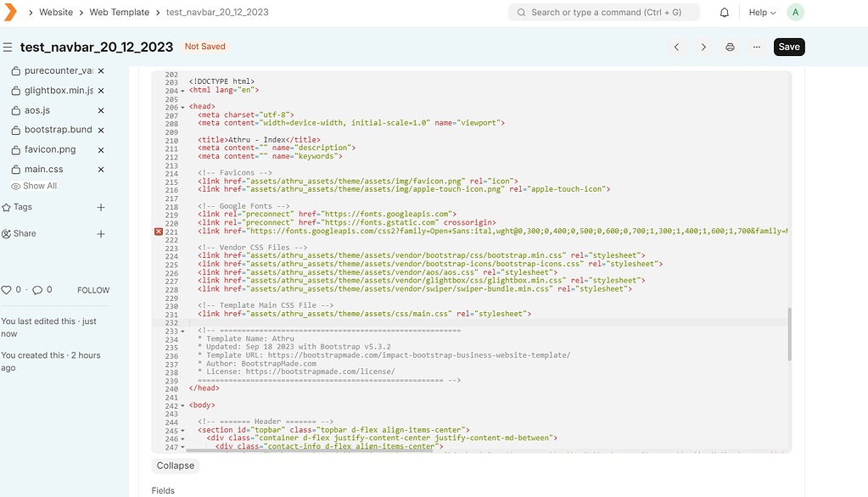Open the ellipsis more-options icon
This screenshot has width=868, height=497.
pyautogui.click(x=757, y=47)
